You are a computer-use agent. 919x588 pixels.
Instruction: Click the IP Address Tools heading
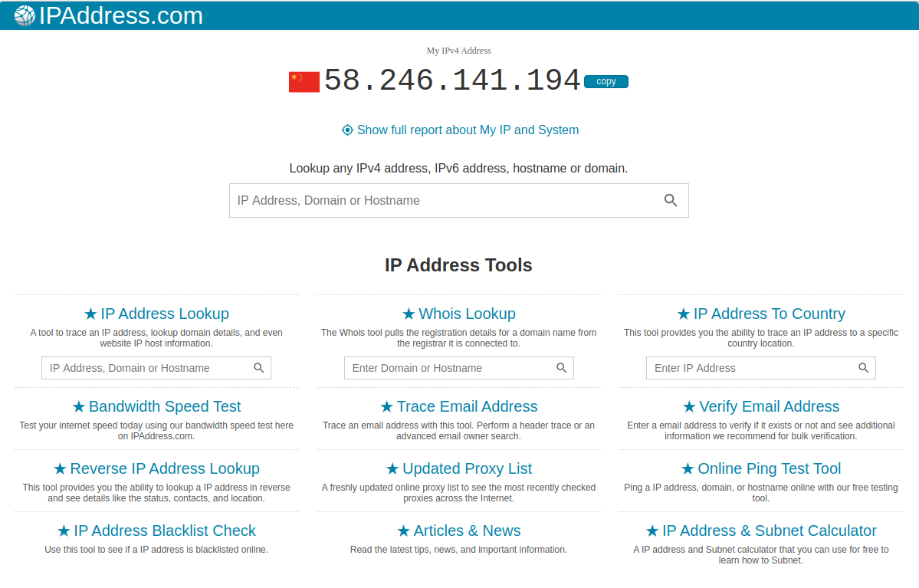(459, 265)
